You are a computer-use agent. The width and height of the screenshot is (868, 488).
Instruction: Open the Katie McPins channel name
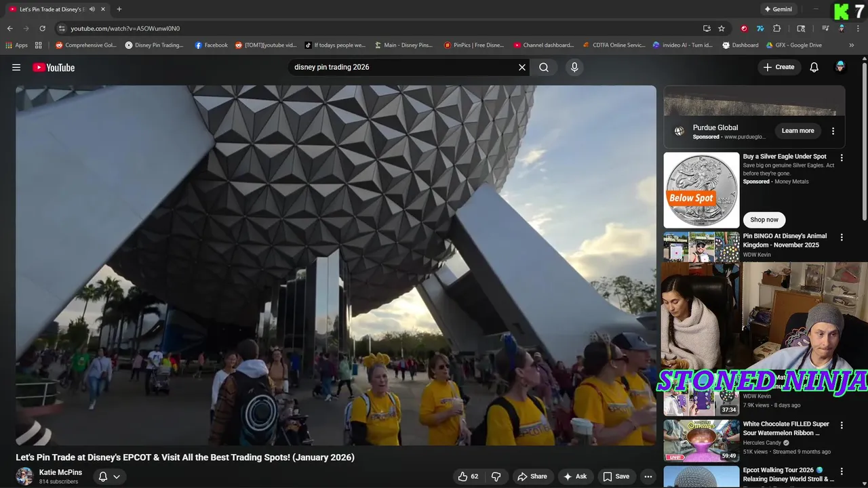point(60,472)
